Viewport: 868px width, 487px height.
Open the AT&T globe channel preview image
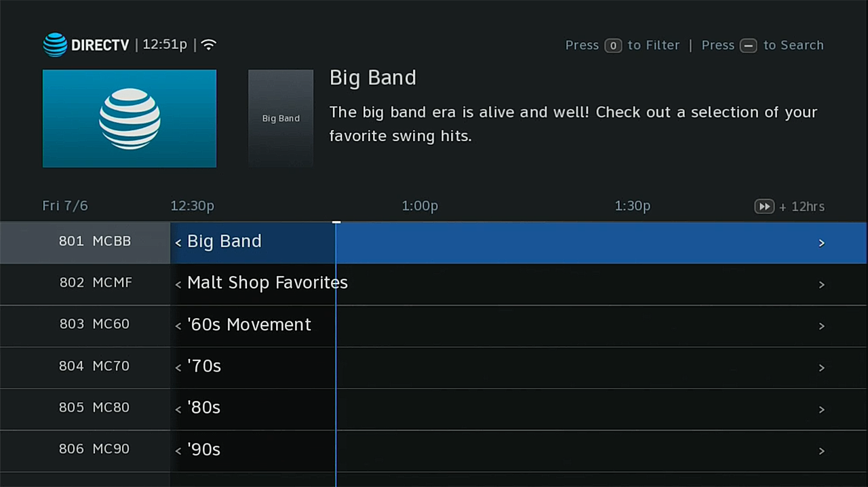[130, 118]
